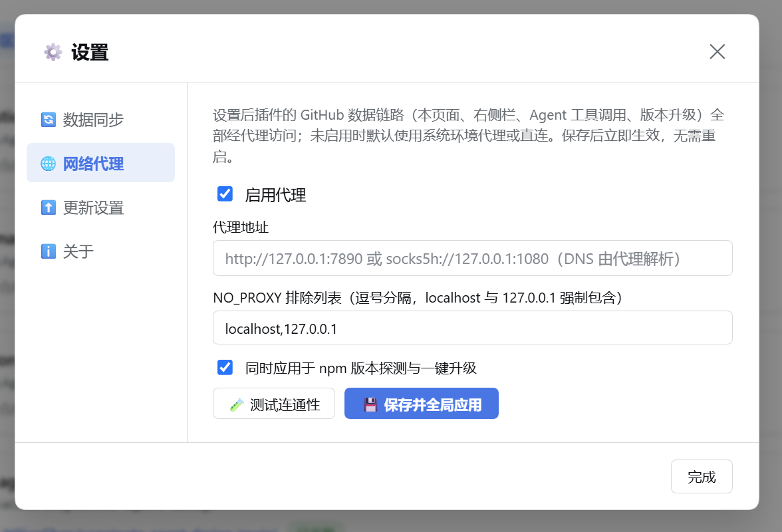Go to the 更新设置 section
This screenshot has height=532, width=782.
[101, 207]
